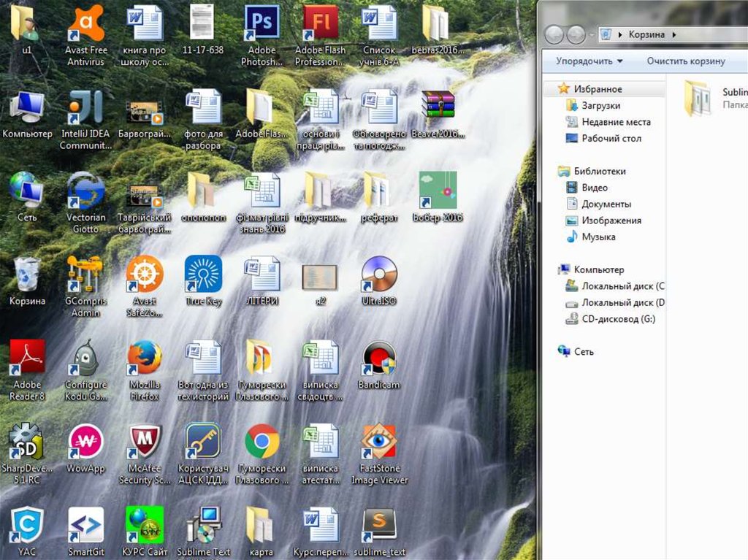
Task: Launch the Adobe Flash Professional shortcut
Action: click(x=320, y=25)
